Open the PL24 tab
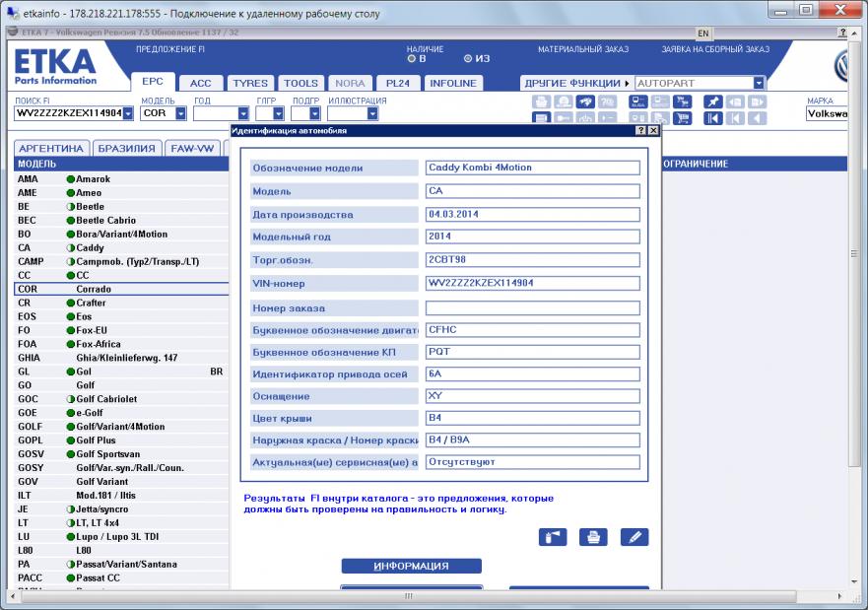This screenshot has height=610, width=868. point(397,83)
